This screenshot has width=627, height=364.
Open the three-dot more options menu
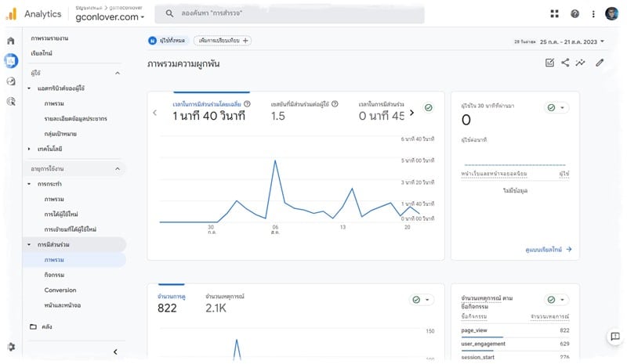[x=593, y=14]
